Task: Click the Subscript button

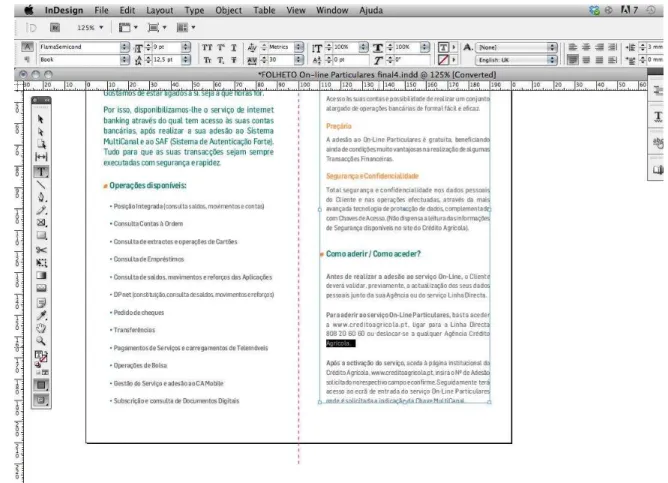Action: pos(221,60)
